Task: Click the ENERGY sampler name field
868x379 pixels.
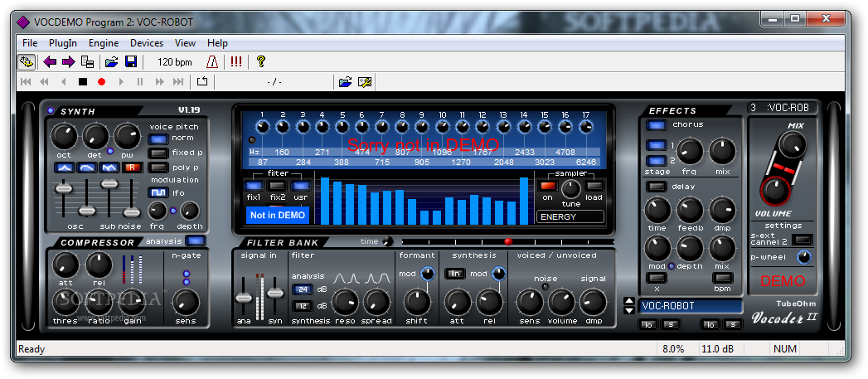Action: (570, 216)
